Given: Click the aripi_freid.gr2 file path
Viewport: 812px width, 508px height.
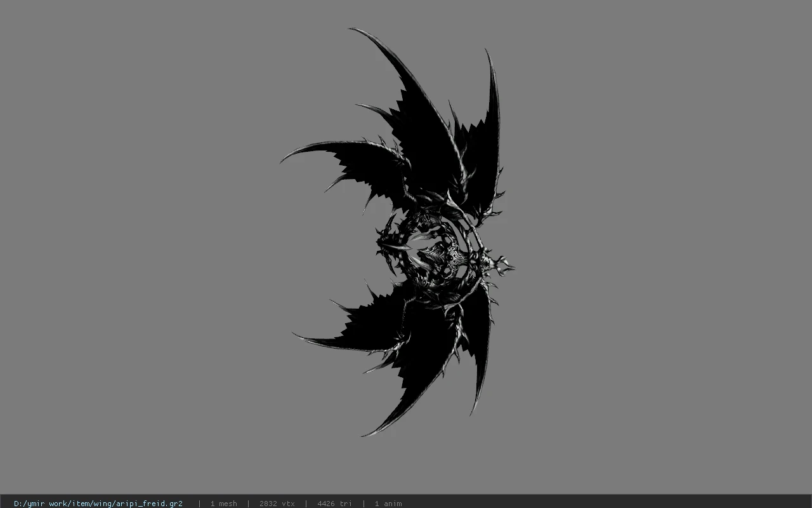Looking at the screenshot, I should pyautogui.click(x=98, y=503).
